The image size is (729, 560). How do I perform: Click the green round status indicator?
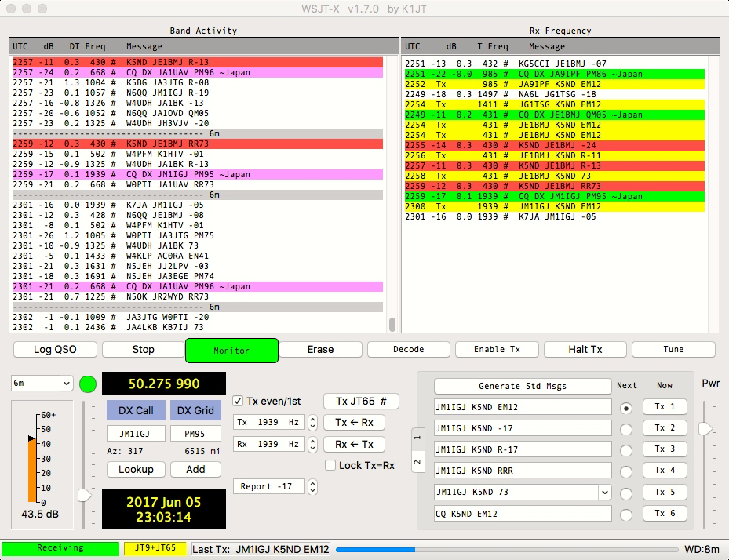pyautogui.click(x=88, y=384)
